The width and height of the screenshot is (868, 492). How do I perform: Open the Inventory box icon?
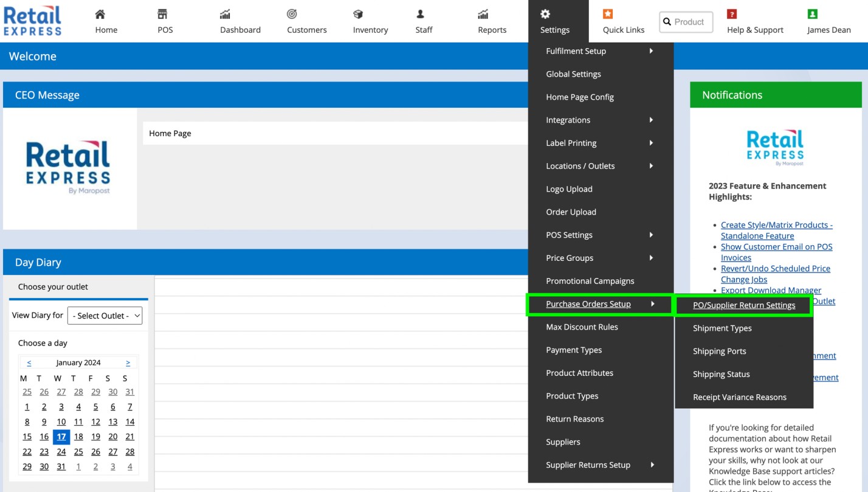(358, 14)
